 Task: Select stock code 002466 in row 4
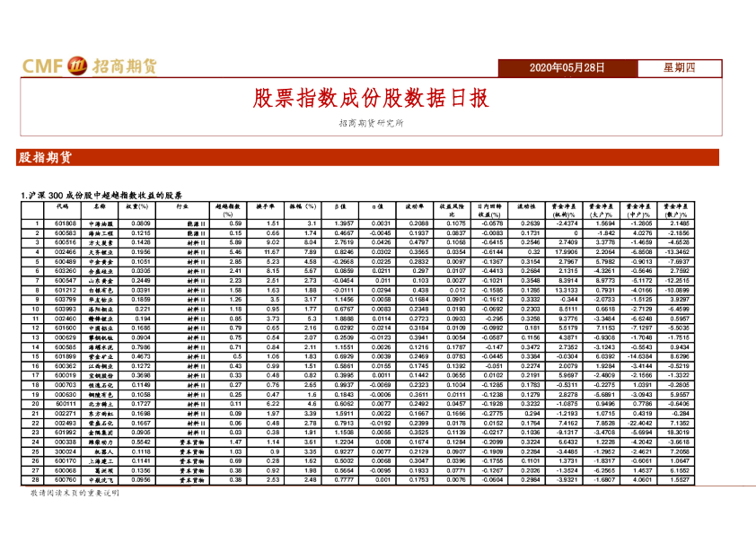coord(65,252)
